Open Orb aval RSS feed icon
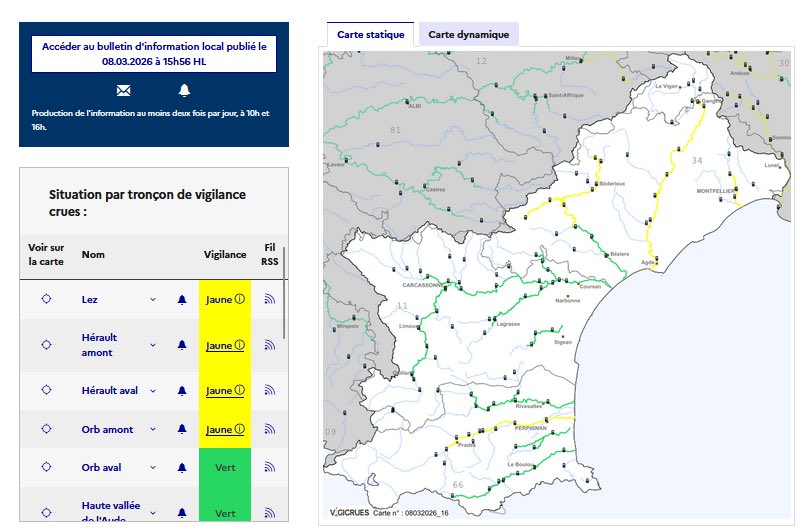Viewport: 812px width, 531px height. (x=269, y=467)
